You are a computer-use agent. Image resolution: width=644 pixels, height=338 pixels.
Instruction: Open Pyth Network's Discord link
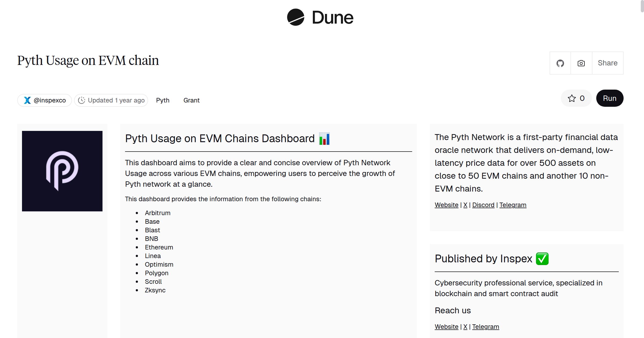pyautogui.click(x=483, y=205)
